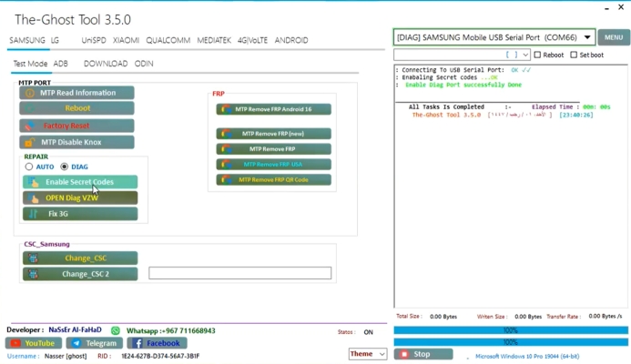
Task: Click the padlock icon on MTP Disable Knox
Action: point(30,142)
